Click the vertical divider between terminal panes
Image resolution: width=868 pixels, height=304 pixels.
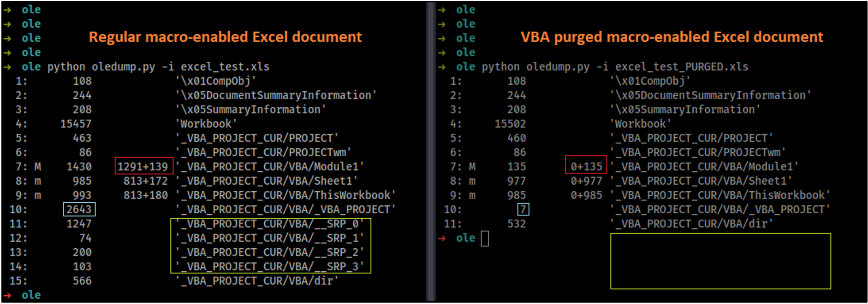[431, 152]
